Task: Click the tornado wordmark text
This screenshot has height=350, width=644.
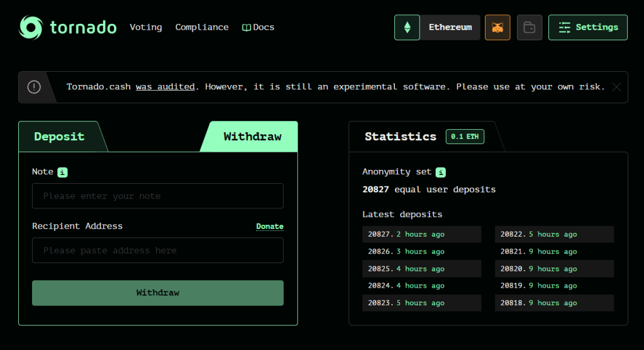Action: click(84, 28)
